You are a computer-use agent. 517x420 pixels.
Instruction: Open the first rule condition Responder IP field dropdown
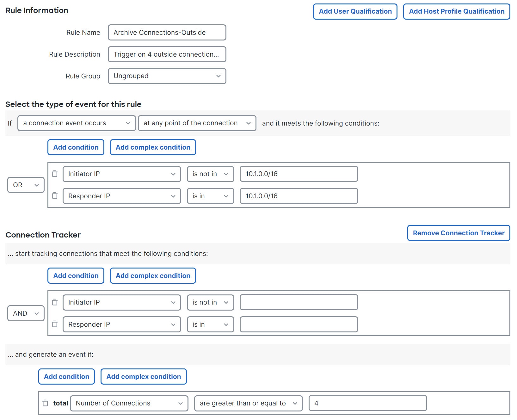coord(122,196)
